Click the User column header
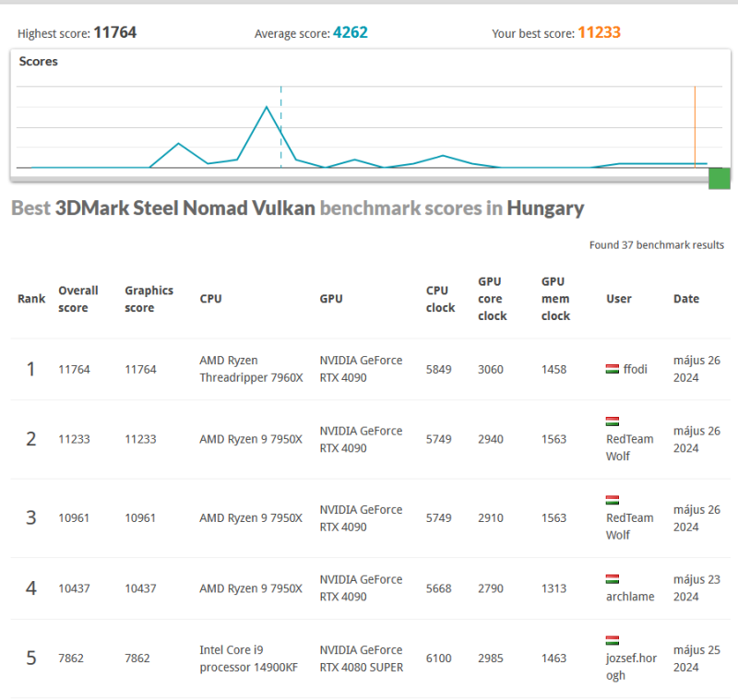The height and width of the screenshot is (700, 738). [x=618, y=299]
